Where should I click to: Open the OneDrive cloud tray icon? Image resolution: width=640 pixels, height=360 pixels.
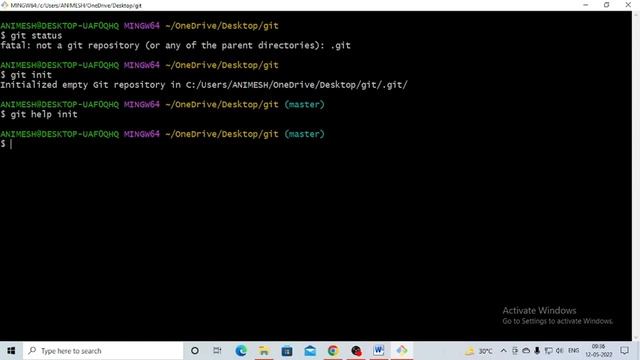point(526,351)
